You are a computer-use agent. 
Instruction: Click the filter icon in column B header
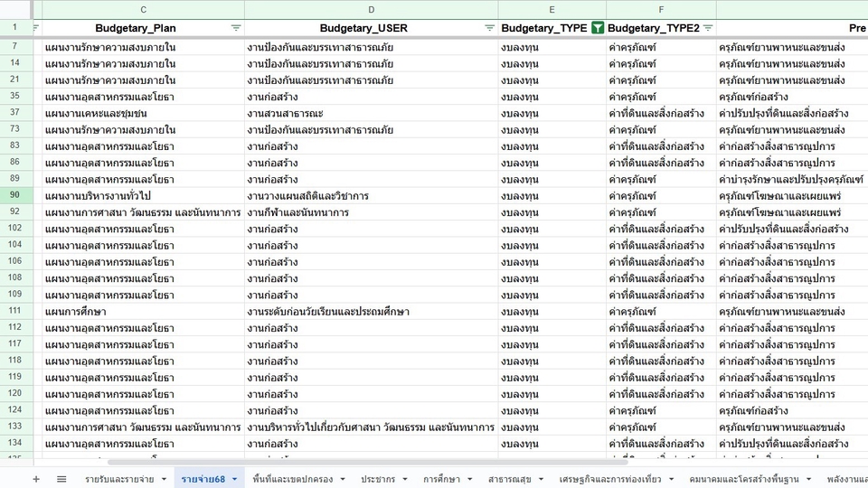tap(36, 28)
